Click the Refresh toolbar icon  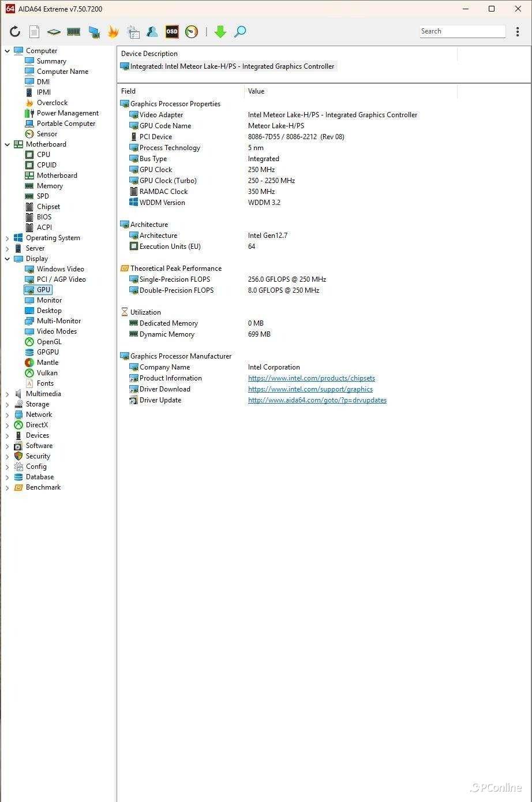(15, 32)
